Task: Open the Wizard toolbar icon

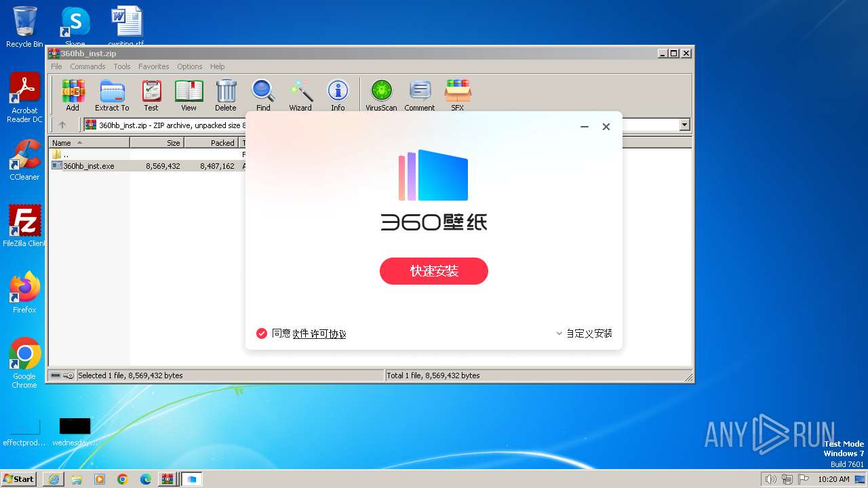Action: (x=300, y=96)
